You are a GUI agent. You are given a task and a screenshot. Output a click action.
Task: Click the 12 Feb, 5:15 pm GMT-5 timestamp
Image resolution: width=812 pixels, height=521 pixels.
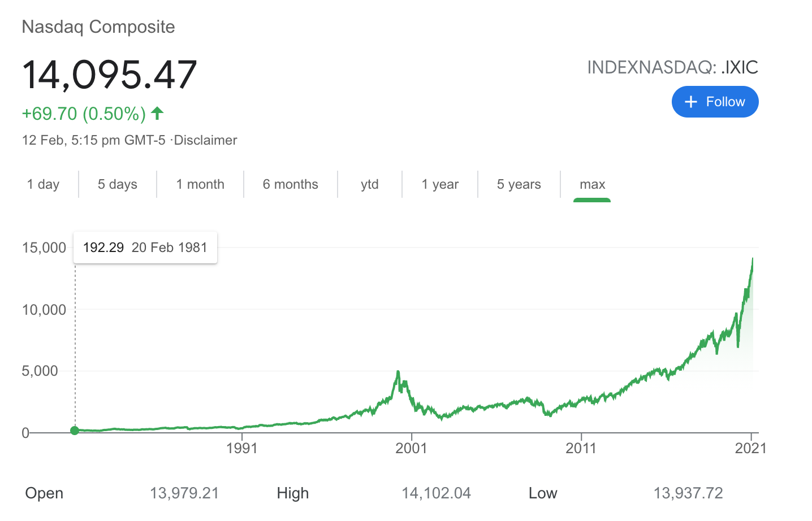[x=94, y=140]
